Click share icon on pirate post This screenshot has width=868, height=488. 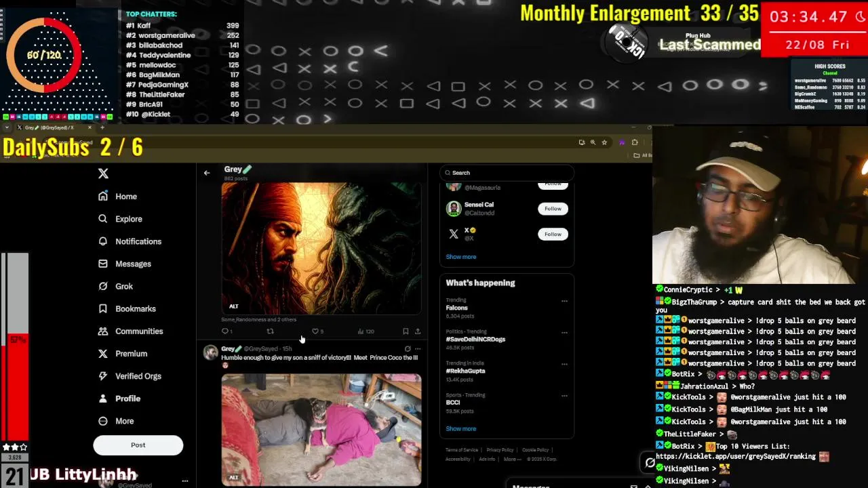[x=418, y=331]
